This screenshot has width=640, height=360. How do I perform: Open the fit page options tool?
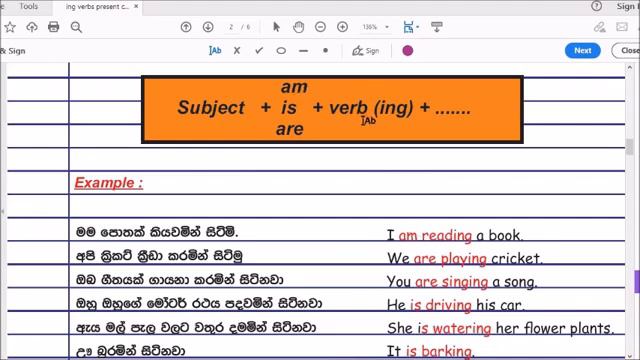coord(408,27)
